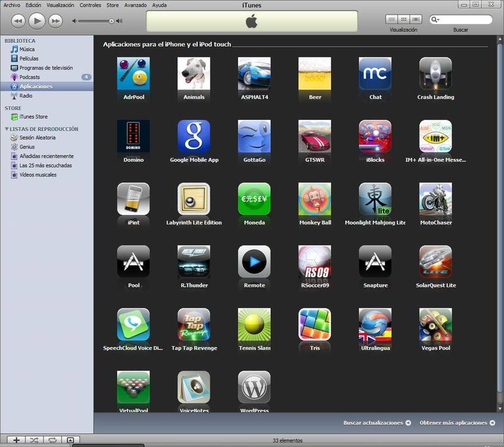The width and height of the screenshot is (504, 447).
Task: Collapse the Listas de reproducción section
Action: coord(6,129)
